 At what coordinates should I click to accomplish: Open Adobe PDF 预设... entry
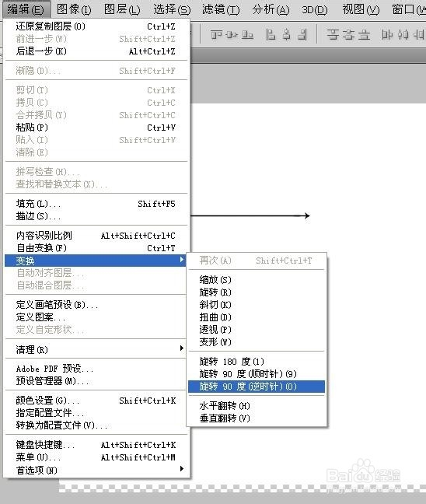(x=96, y=369)
